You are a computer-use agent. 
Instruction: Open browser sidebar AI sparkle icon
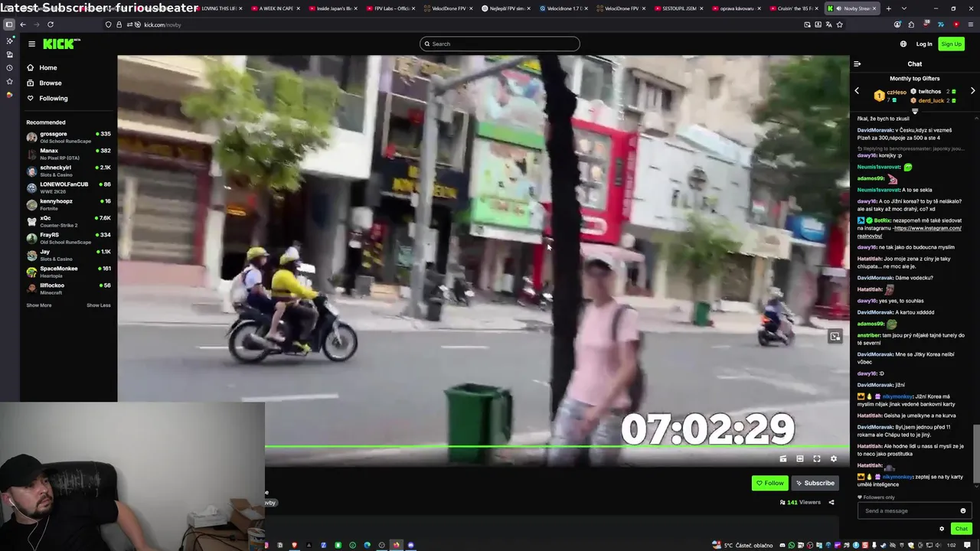point(9,41)
